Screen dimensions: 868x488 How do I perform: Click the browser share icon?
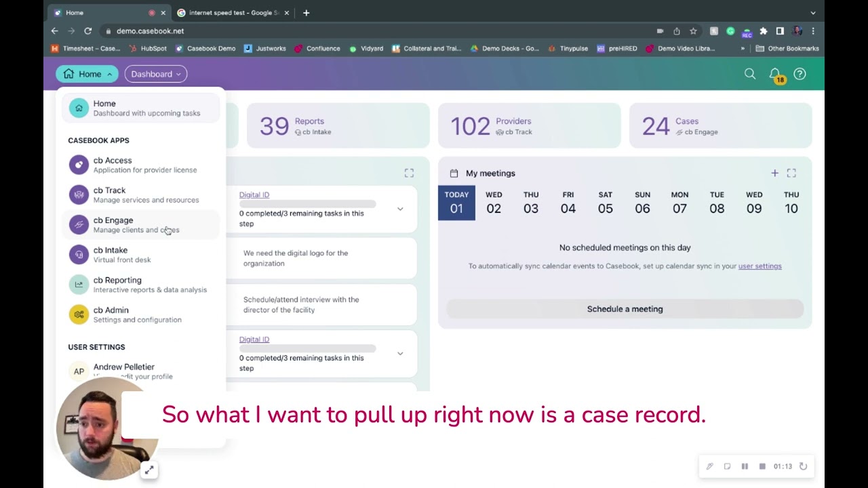click(x=677, y=30)
